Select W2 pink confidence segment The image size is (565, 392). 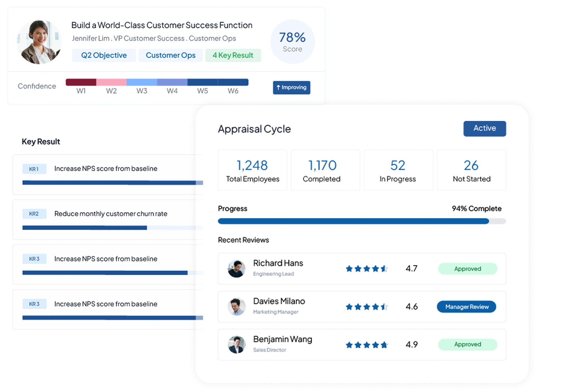tap(111, 82)
